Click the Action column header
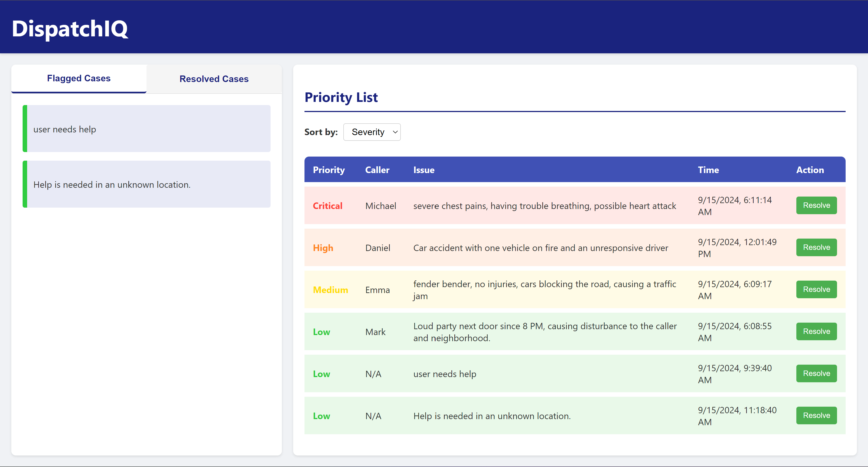Image resolution: width=868 pixels, height=467 pixels. point(810,170)
